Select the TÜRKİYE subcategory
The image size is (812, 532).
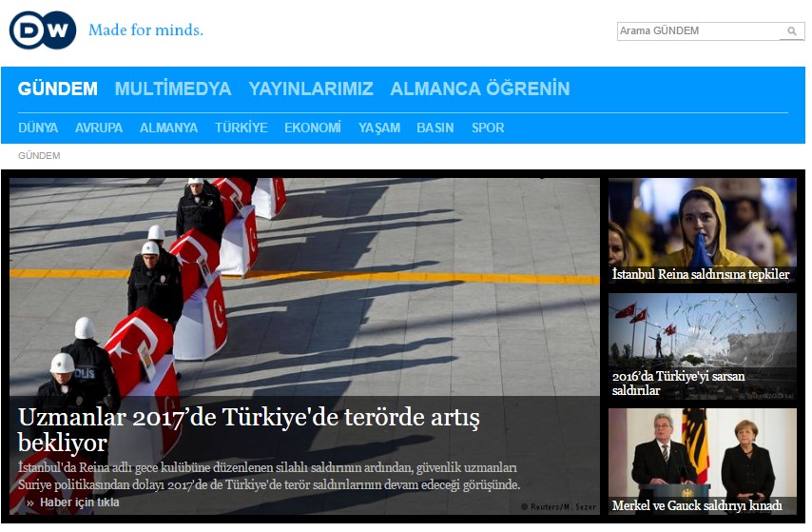click(242, 128)
